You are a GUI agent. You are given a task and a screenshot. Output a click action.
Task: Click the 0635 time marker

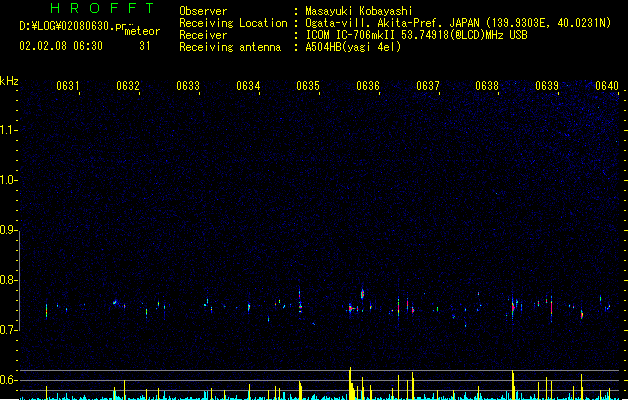(308, 86)
